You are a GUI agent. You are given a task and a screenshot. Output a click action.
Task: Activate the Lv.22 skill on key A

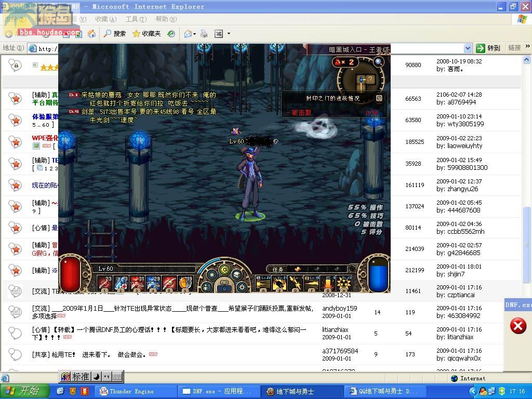pyautogui.click(x=263, y=283)
